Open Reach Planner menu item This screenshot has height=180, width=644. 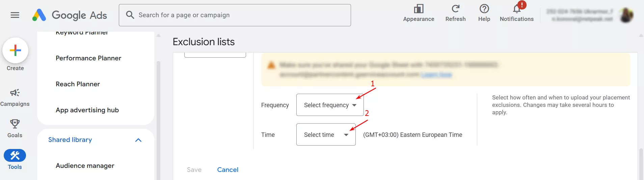tap(78, 84)
